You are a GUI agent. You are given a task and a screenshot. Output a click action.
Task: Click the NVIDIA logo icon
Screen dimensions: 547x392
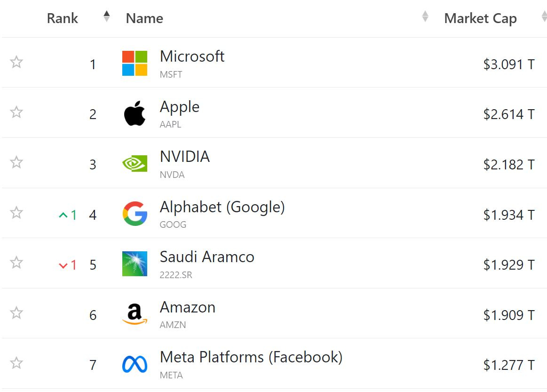coord(135,163)
